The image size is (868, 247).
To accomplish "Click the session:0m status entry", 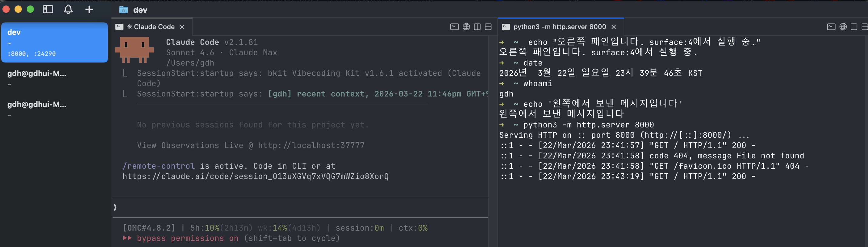I will [359, 228].
